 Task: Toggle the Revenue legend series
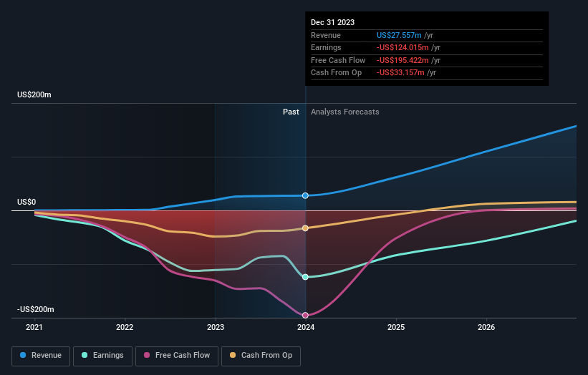coord(41,356)
